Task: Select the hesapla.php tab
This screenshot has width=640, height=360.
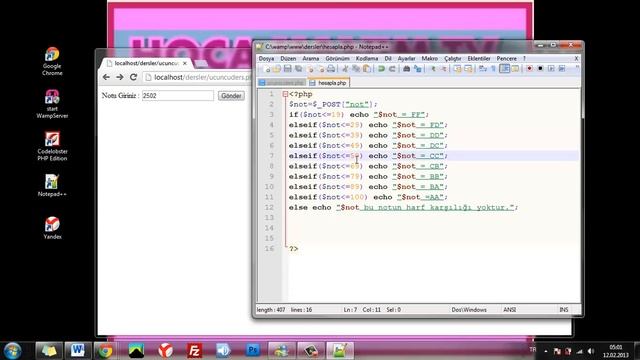Action: 328,83
